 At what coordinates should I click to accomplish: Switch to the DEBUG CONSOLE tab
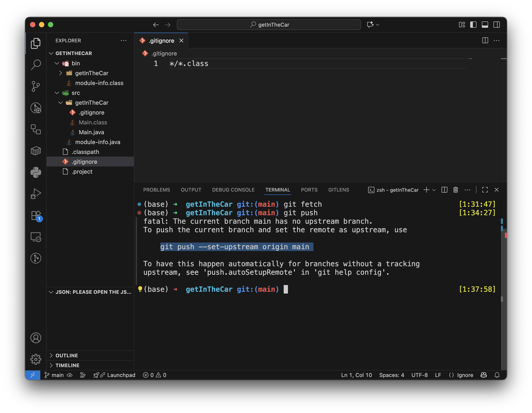(233, 190)
